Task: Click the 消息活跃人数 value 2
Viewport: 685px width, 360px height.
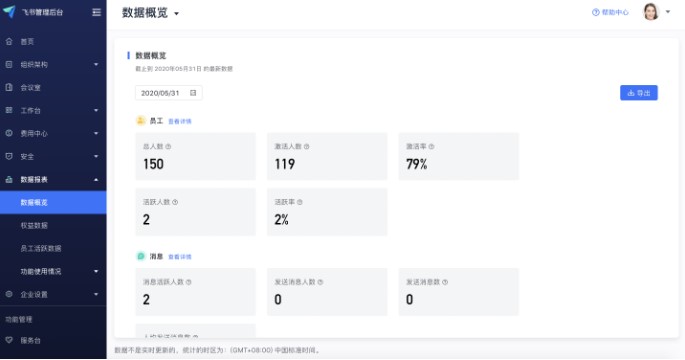Action: point(146,299)
